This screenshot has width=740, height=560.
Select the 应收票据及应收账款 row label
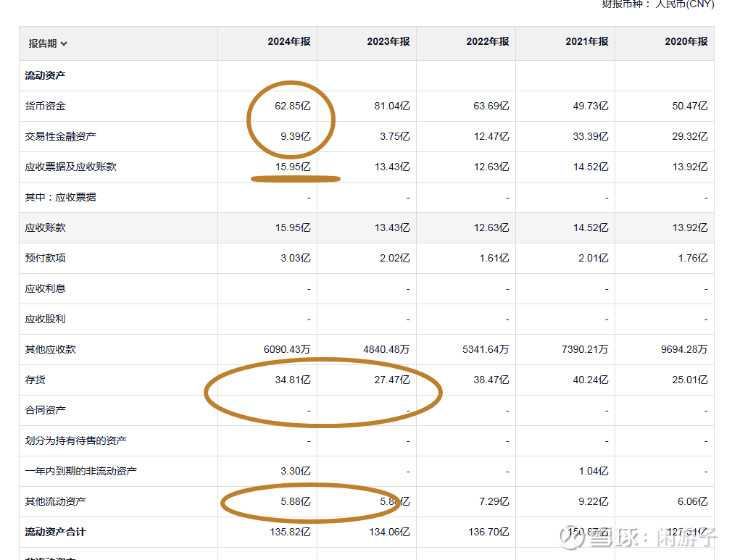coord(70,167)
